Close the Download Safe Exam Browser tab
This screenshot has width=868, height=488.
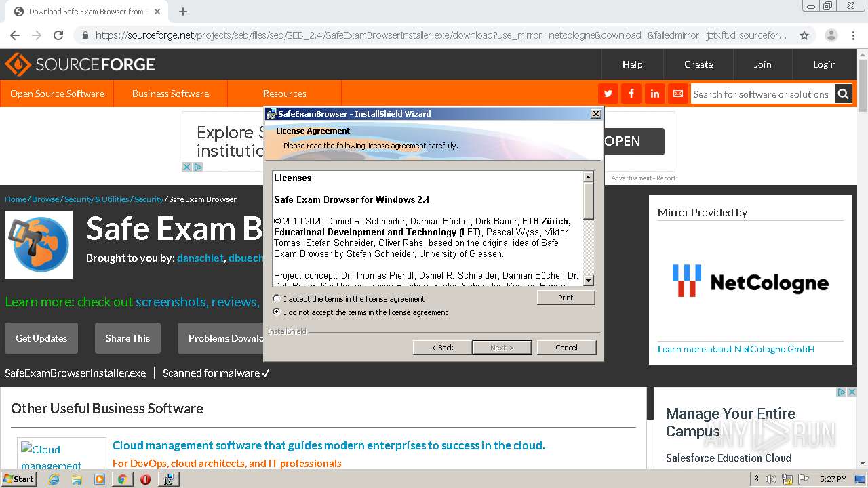[157, 12]
